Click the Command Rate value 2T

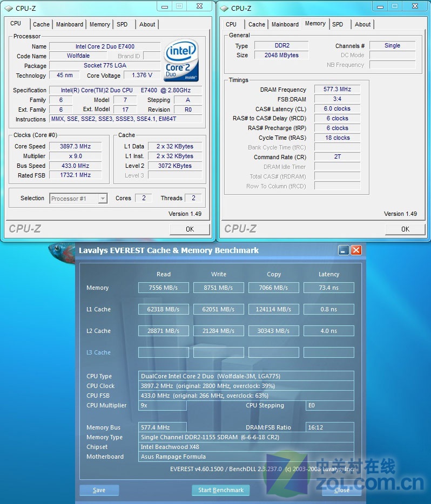tap(337, 157)
